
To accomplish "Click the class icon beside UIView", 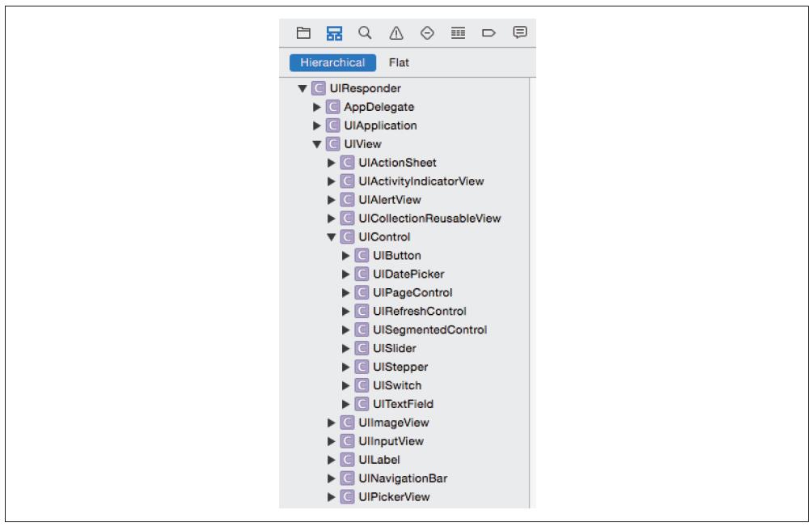I will (x=333, y=145).
